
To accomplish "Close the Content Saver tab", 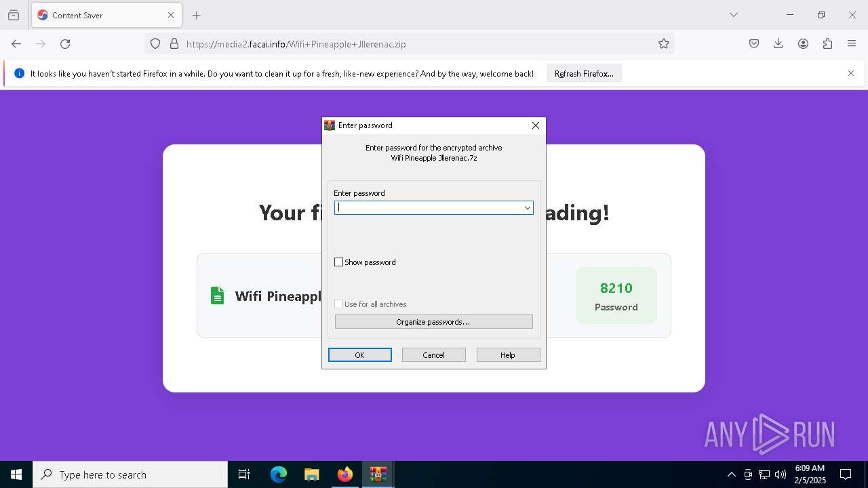I will tap(171, 15).
